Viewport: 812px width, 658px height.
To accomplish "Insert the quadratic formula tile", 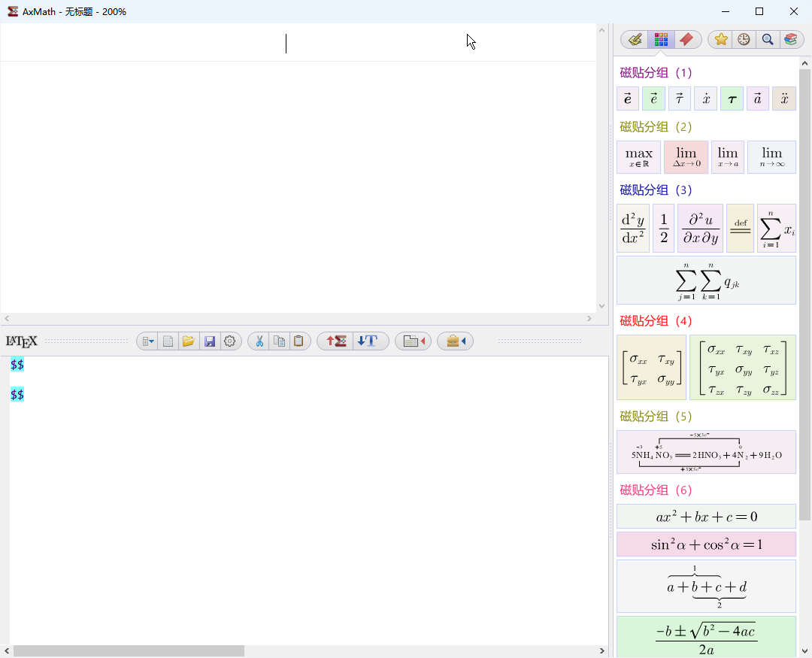I will [x=706, y=636].
